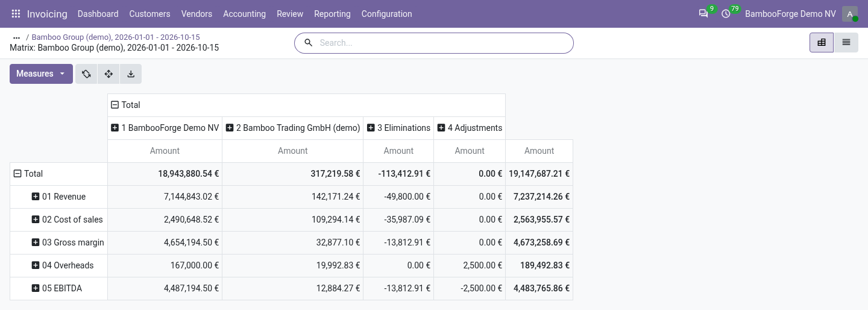This screenshot has width=868, height=310.
Task: Click the cell -35,987.09 €
Action: click(398, 220)
